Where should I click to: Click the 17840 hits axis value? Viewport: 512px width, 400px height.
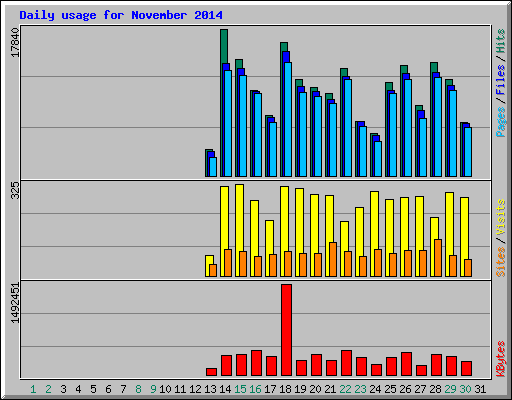coord(15,42)
